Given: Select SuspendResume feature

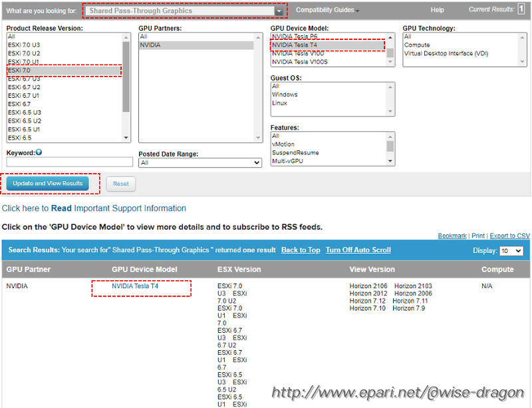Looking at the screenshot, I should [329, 153].
